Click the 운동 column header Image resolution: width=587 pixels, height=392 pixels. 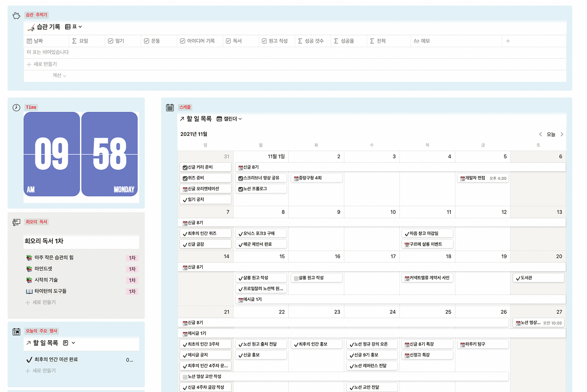pyautogui.click(x=155, y=41)
